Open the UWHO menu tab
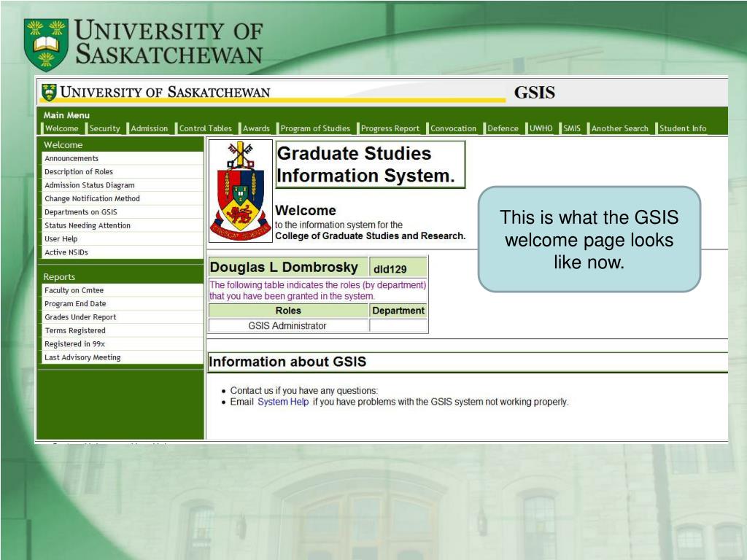 (541, 128)
